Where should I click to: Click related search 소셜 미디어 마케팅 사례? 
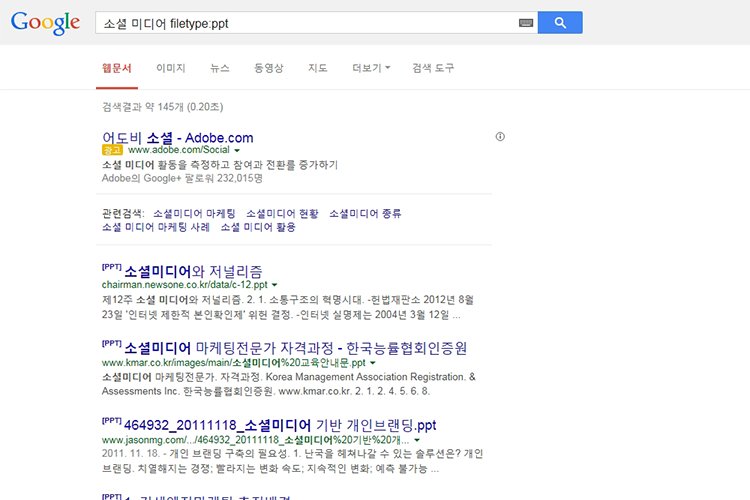(x=156, y=227)
